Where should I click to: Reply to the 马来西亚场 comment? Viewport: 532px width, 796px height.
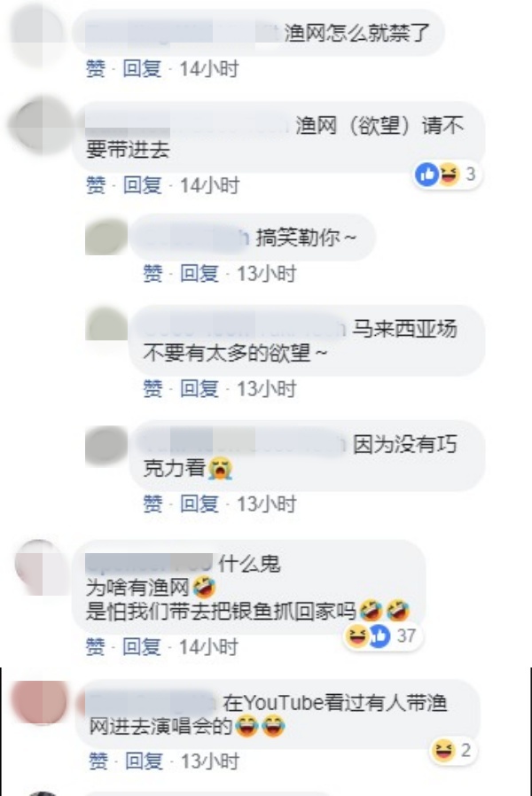tap(199, 389)
